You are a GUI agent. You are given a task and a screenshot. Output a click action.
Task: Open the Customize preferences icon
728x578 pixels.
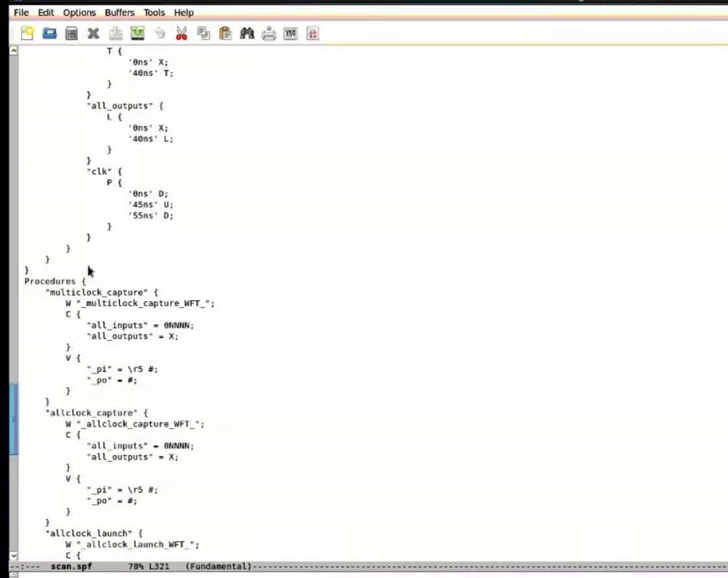[x=291, y=34]
